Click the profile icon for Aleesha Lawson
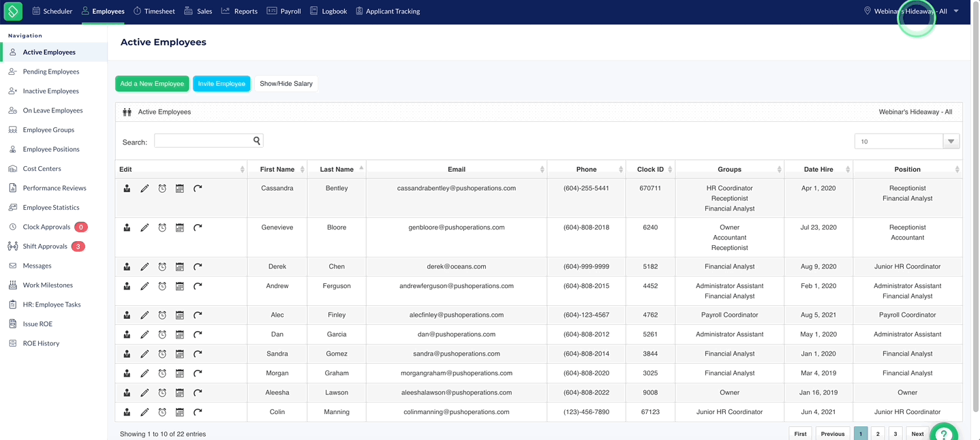The height and width of the screenshot is (440, 980). click(x=127, y=393)
